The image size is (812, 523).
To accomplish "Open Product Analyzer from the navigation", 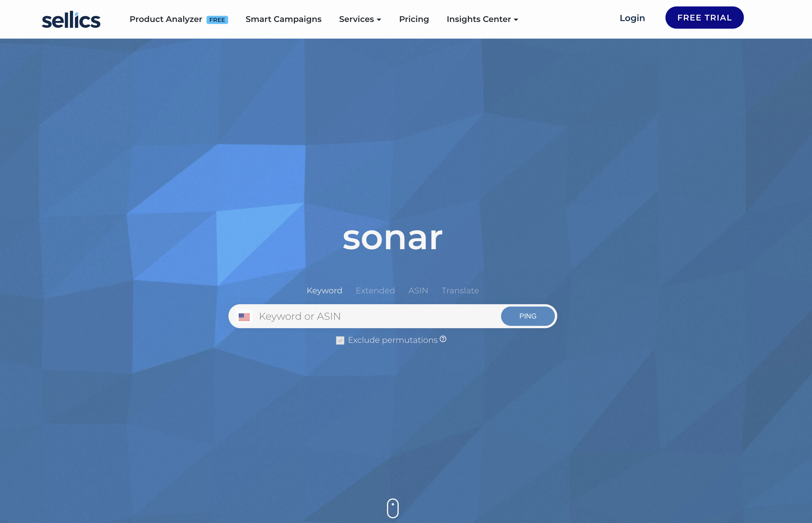I will 166,19.
